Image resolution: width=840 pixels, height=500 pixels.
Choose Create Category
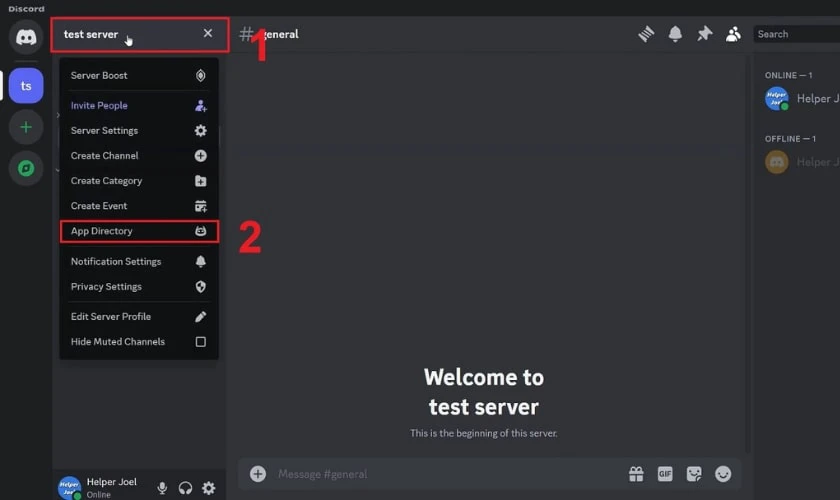[x=139, y=181]
